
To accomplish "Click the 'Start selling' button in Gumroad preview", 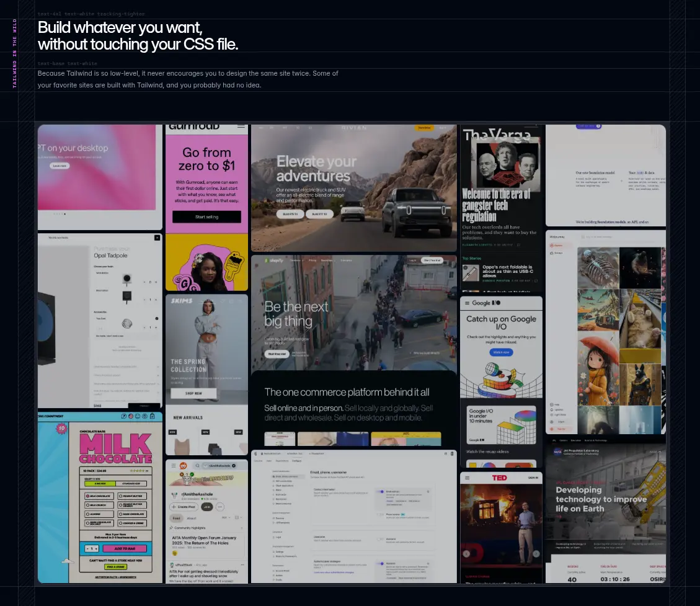I will click(x=206, y=216).
